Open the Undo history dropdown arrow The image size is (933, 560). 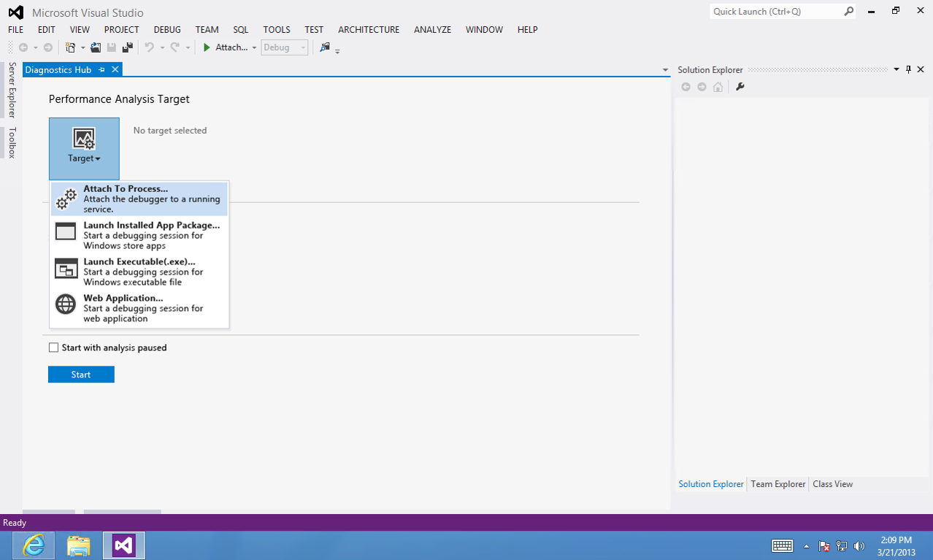(161, 48)
